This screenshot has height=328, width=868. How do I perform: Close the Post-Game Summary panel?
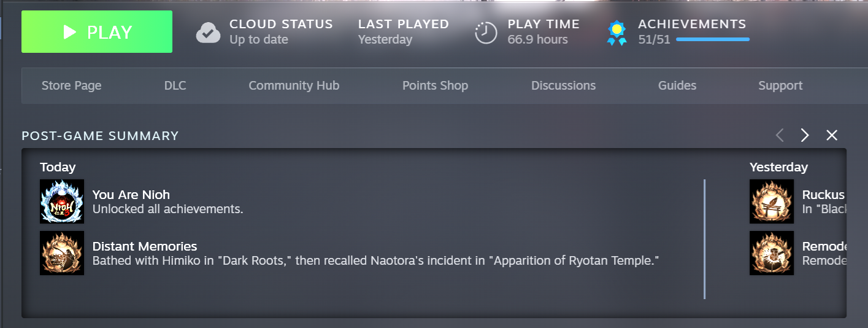[x=832, y=135]
